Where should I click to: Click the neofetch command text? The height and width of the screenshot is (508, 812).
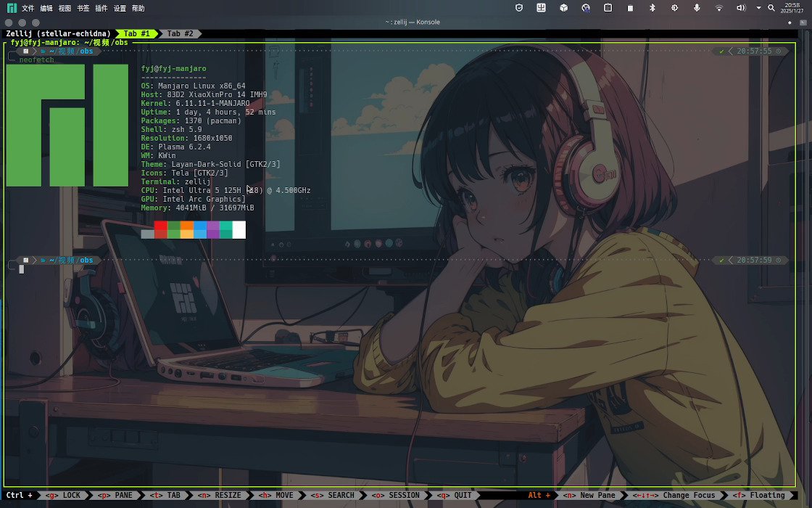click(36, 60)
